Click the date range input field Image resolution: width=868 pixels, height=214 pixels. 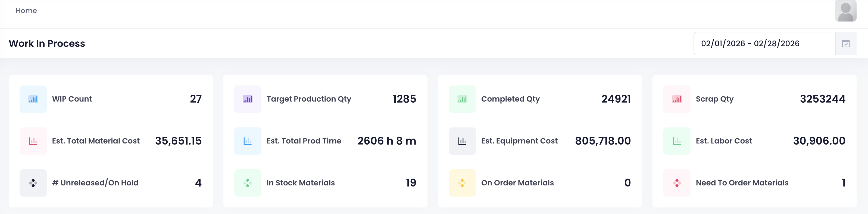(764, 44)
